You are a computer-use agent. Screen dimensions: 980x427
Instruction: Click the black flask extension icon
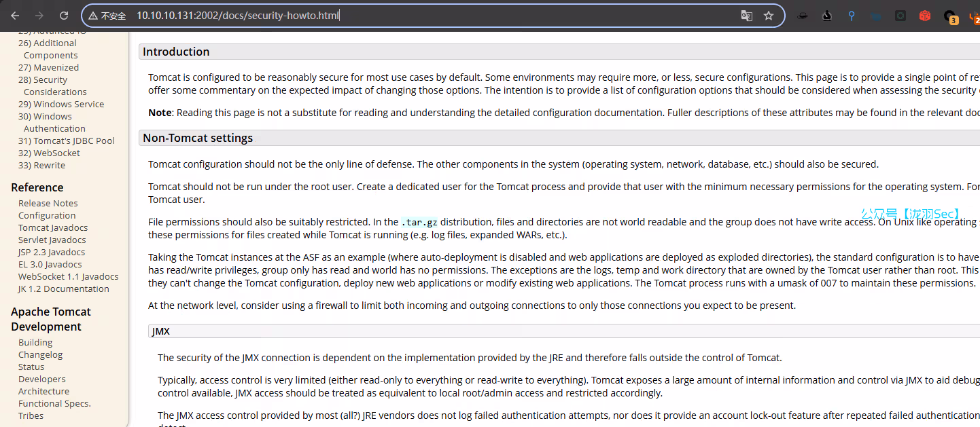tap(827, 16)
